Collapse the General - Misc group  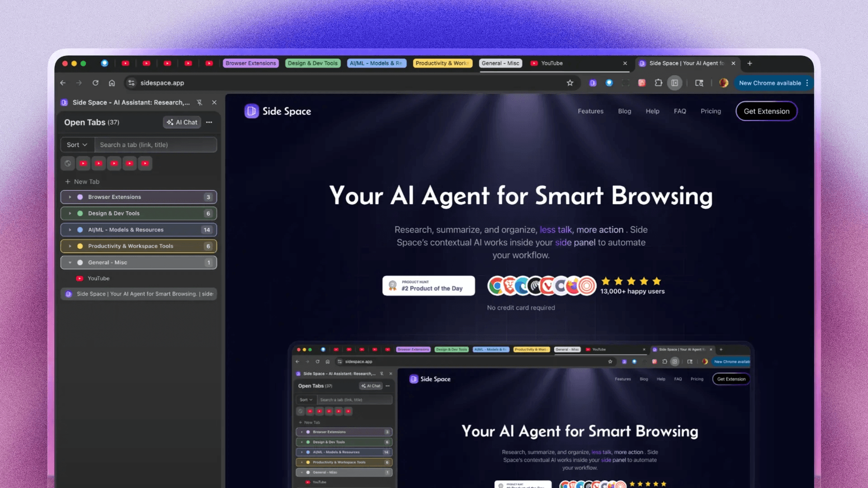click(70, 263)
